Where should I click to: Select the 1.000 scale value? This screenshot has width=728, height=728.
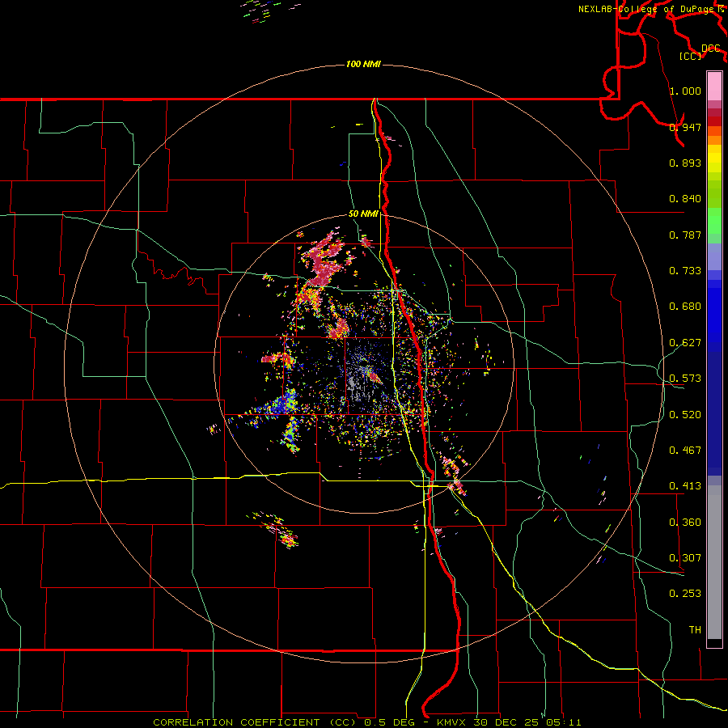coord(685,91)
